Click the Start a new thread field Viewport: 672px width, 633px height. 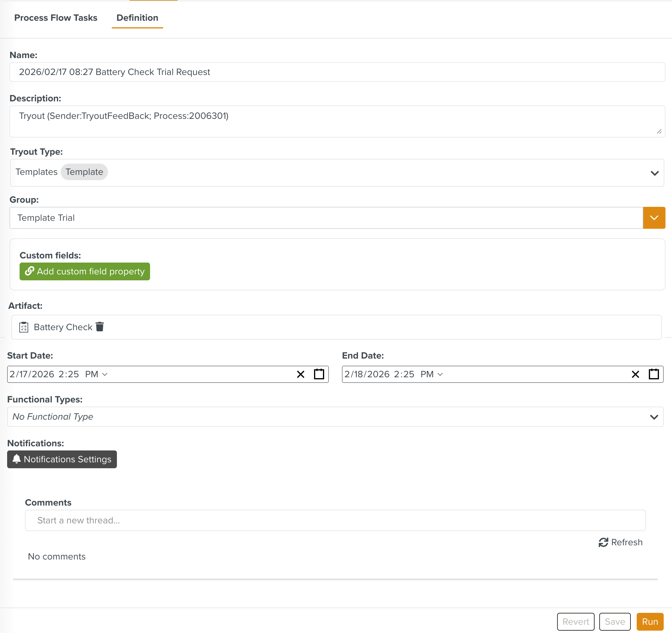(x=335, y=520)
